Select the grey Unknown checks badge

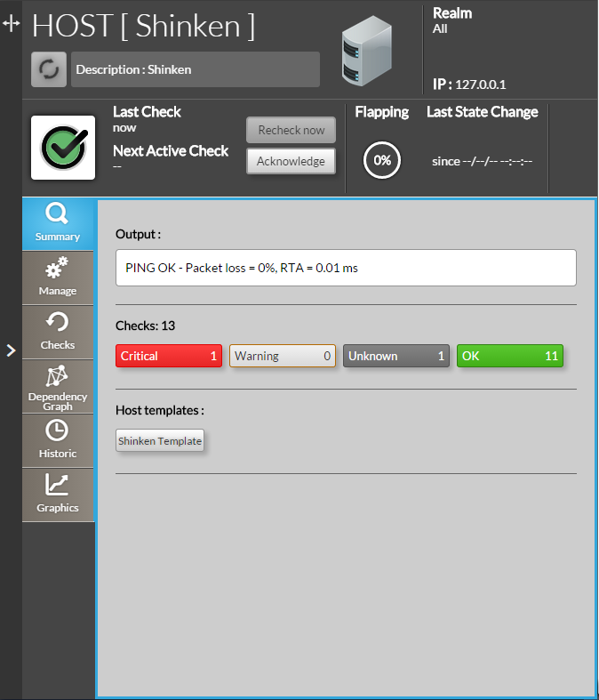click(x=396, y=356)
